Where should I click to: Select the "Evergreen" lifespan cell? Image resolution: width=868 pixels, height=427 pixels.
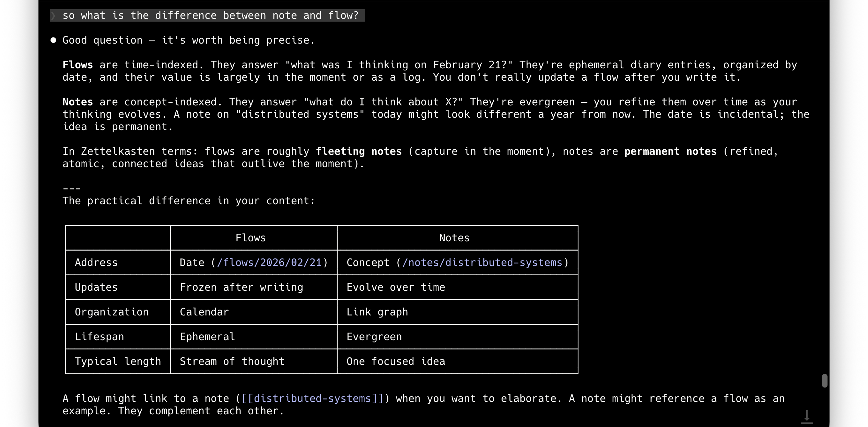(x=374, y=337)
